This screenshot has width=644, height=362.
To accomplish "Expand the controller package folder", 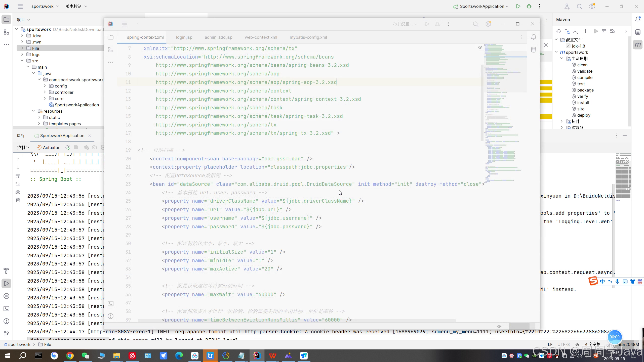I will pyautogui.click(x=45, y=92).
